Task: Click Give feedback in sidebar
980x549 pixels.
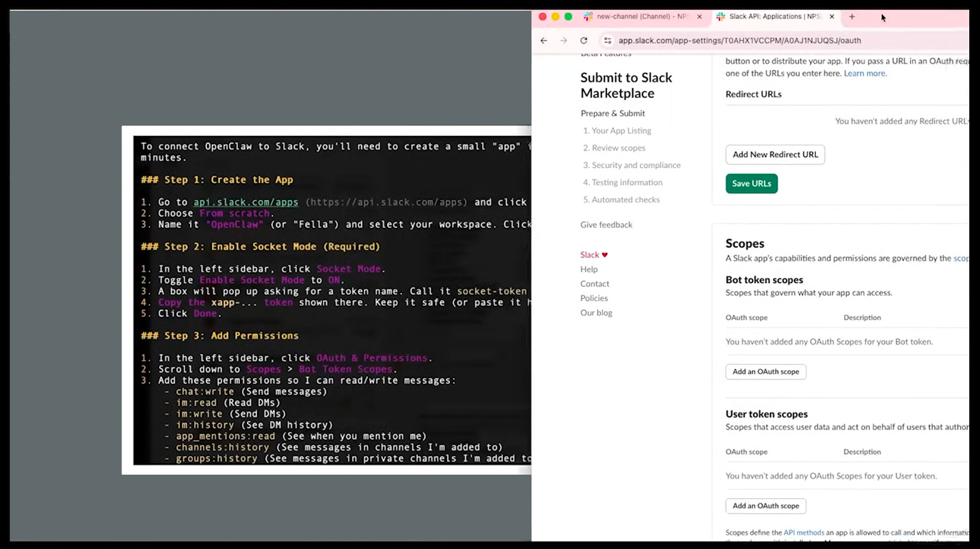Action: pyautogui.click(x=606, y=224)
